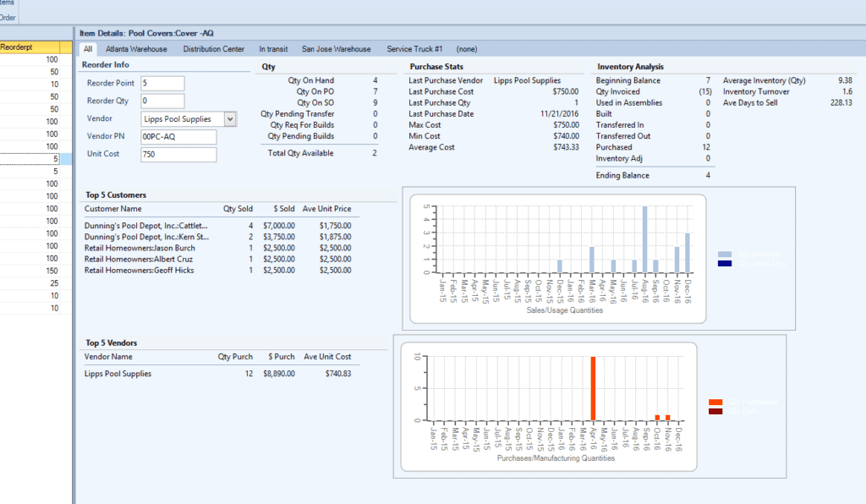Click the Qty Invoiced legend swatch
The height and width of the screenshot is (504, 866).
point(725,255)
